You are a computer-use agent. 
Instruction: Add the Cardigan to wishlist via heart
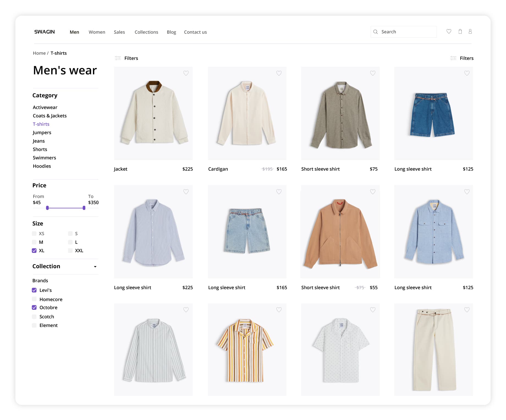[x=279, y=73]
